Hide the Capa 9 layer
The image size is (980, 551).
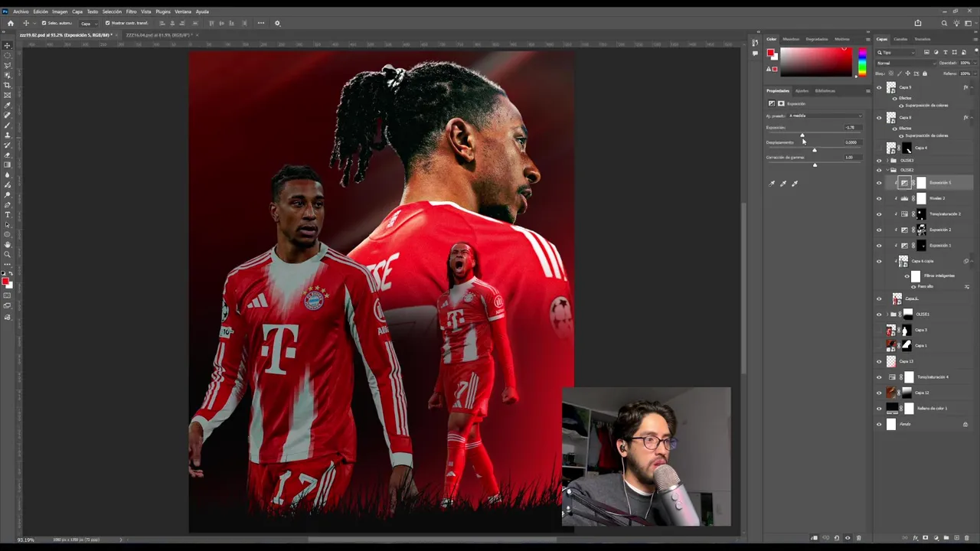879,87
